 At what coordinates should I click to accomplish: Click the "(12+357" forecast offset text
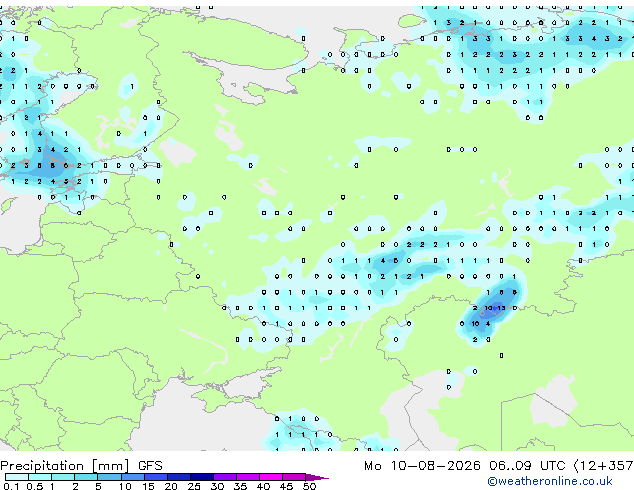click(x=604, y=466)
